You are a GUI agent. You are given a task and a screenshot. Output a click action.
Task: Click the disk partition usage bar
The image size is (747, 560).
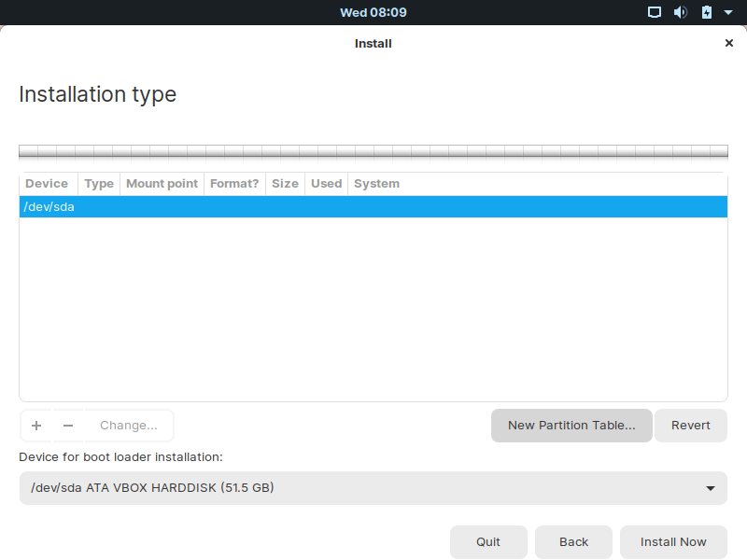pos(373,152)
